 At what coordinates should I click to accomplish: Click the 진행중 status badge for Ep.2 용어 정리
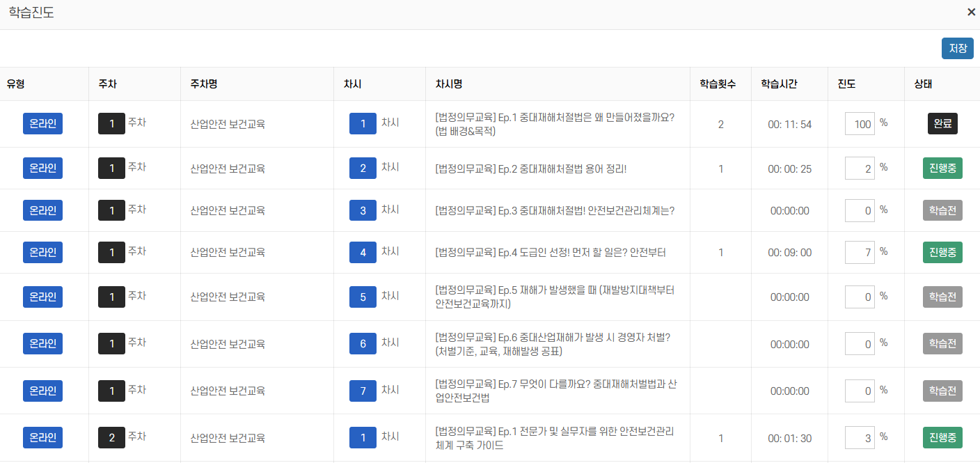(x=942, y=168)
